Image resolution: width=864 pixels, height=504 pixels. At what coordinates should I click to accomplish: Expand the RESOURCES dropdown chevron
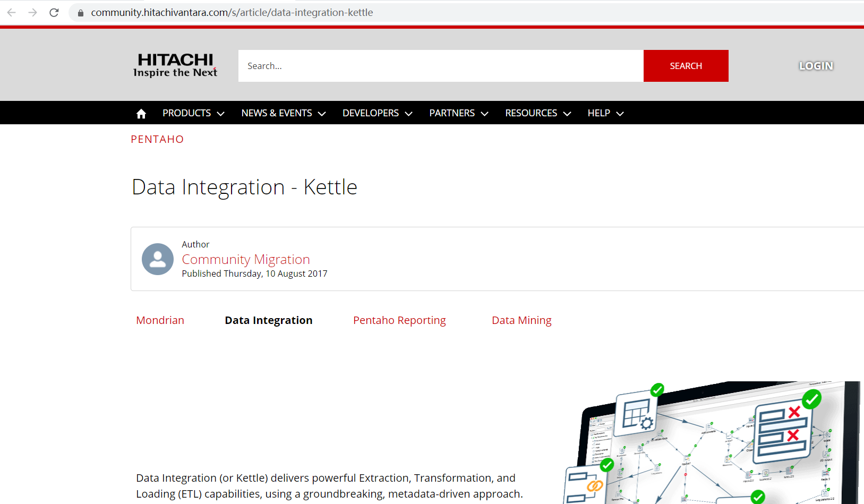click(x=567, y=113)
